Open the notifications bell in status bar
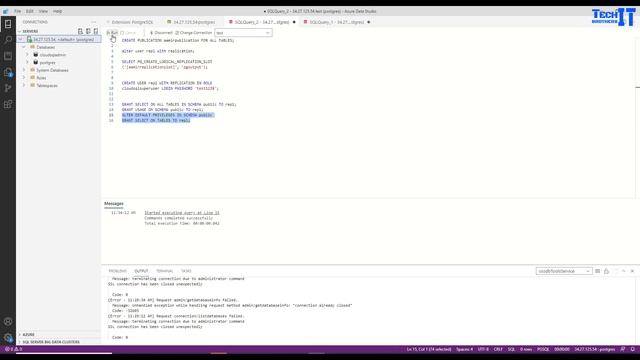The height and width of the screenshot is (360, 640). (633, 349)
